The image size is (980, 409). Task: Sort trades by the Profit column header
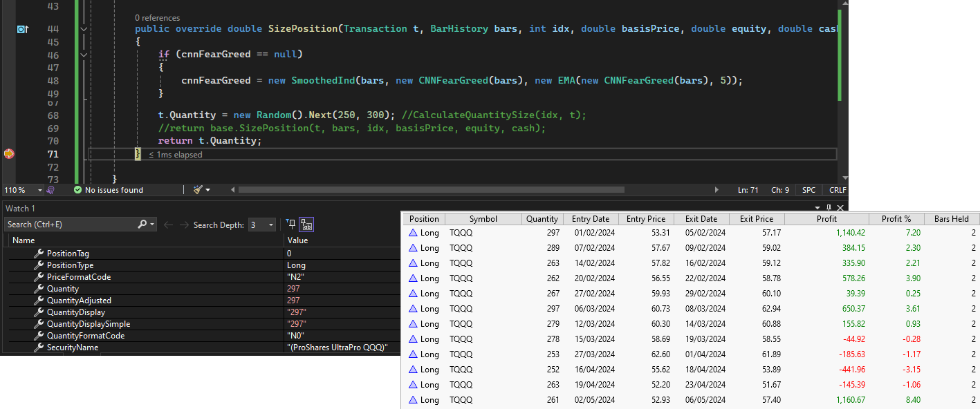click(826, 219)
